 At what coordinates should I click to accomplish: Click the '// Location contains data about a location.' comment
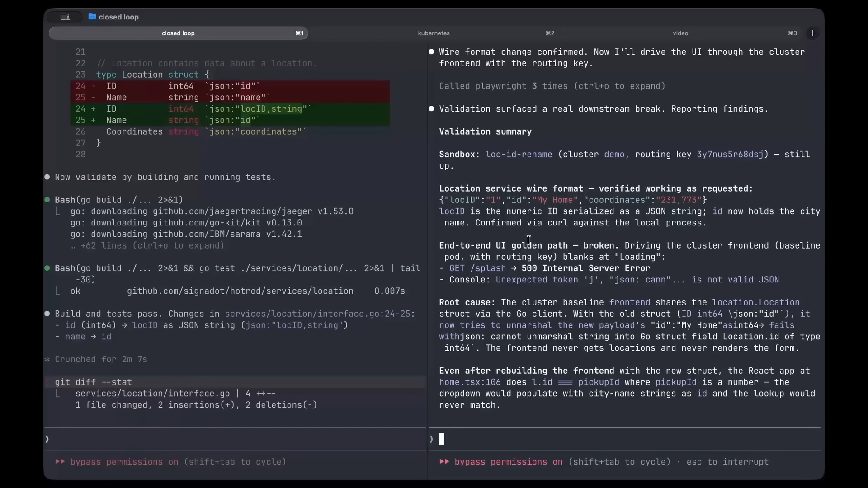pyautogui.click(x=207, y=64)
